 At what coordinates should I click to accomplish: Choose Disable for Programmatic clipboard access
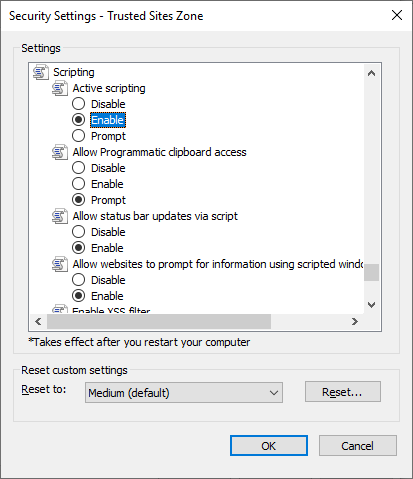tap(78, 168)
